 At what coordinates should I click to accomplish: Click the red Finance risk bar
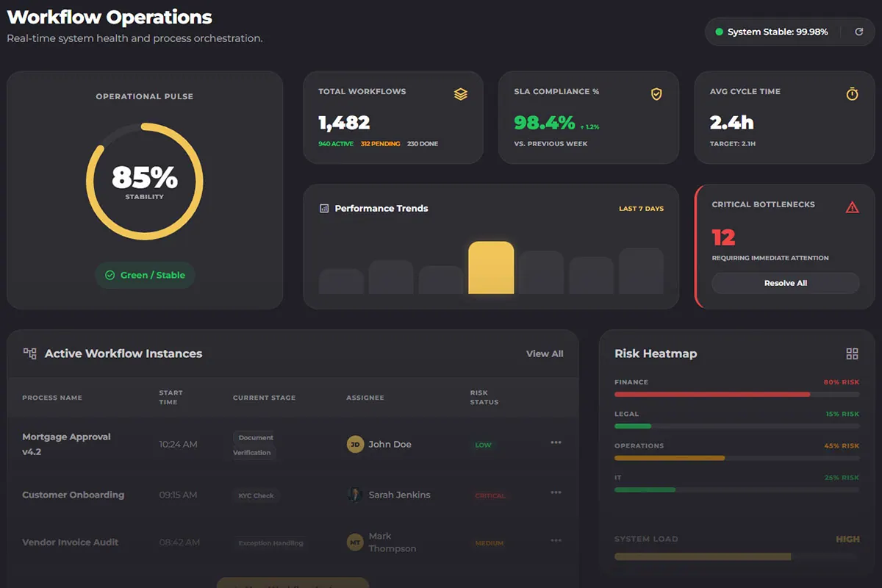pos(712,395)
